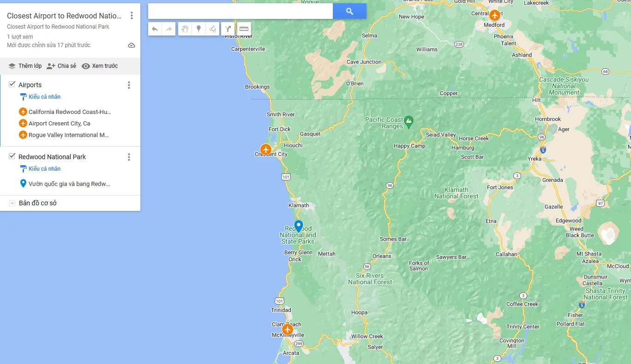Click the add-person share icon
Screen dimensions: 631x364
click(x=51, y=66)
